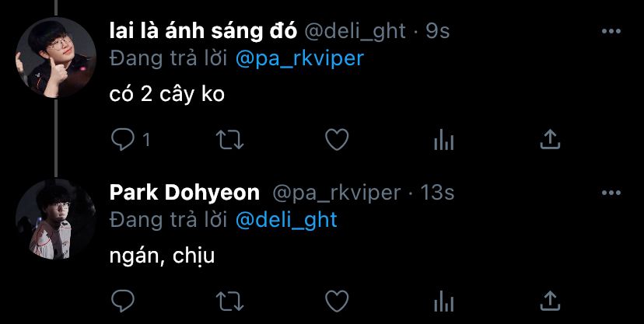
Task: Open the 9s timestamp on first tweet
Action: click(437, 32)
